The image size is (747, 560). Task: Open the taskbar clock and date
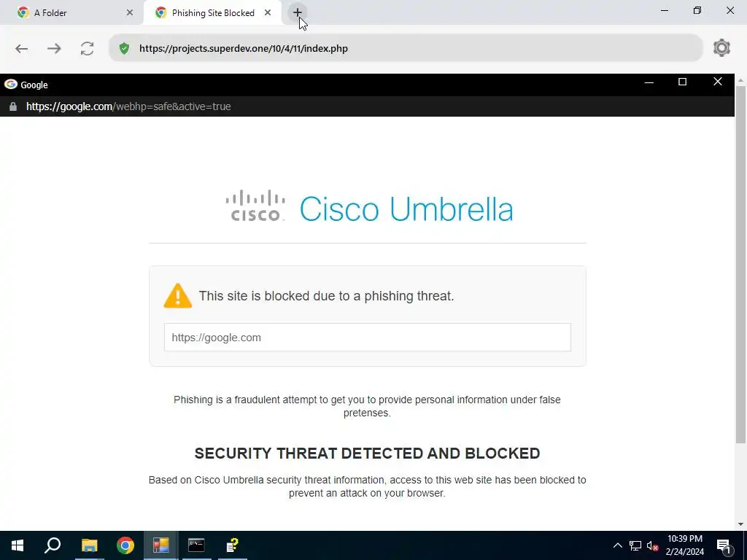pyautogui.click(x=684, y=545)
